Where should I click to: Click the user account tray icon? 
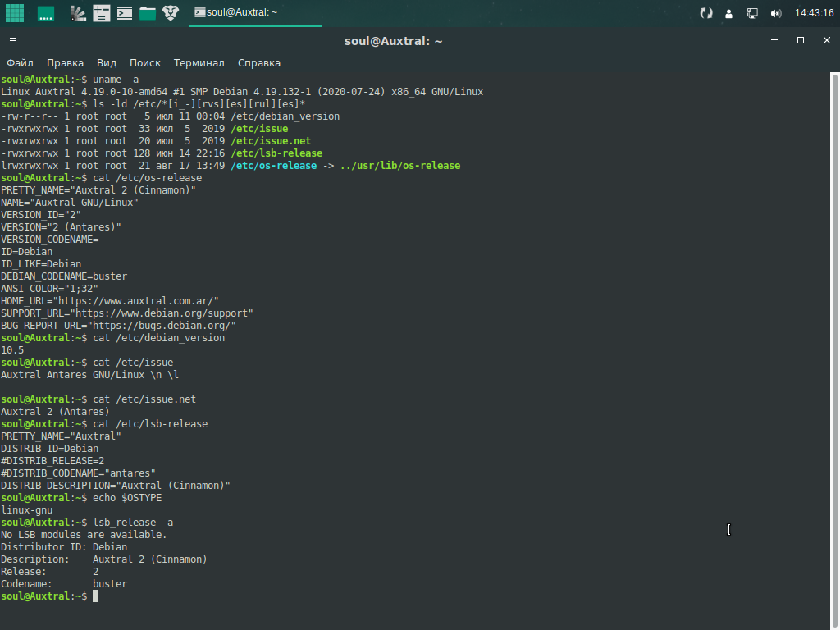point(728,13)
